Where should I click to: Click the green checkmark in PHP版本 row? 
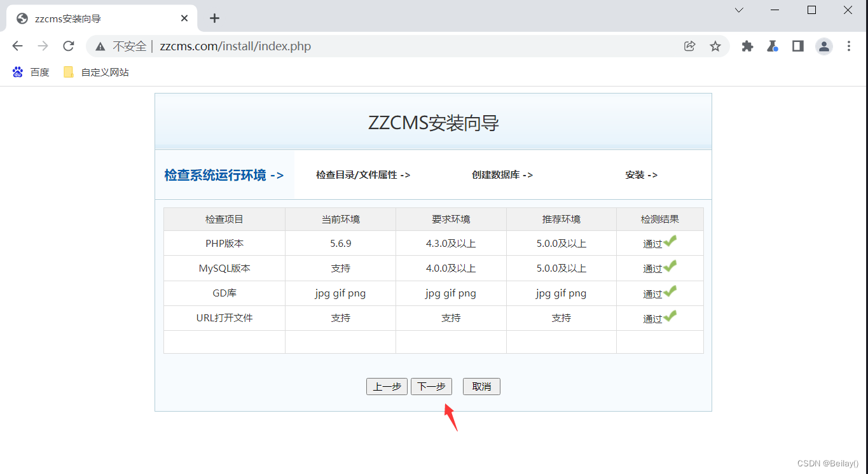pyautogui.click(x=670, y=242)
